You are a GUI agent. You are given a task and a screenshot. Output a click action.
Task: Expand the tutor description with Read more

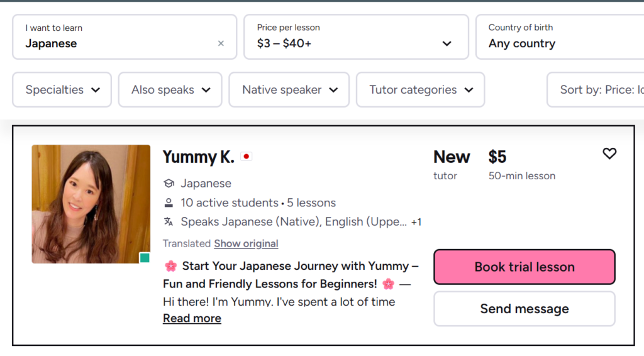192,318
